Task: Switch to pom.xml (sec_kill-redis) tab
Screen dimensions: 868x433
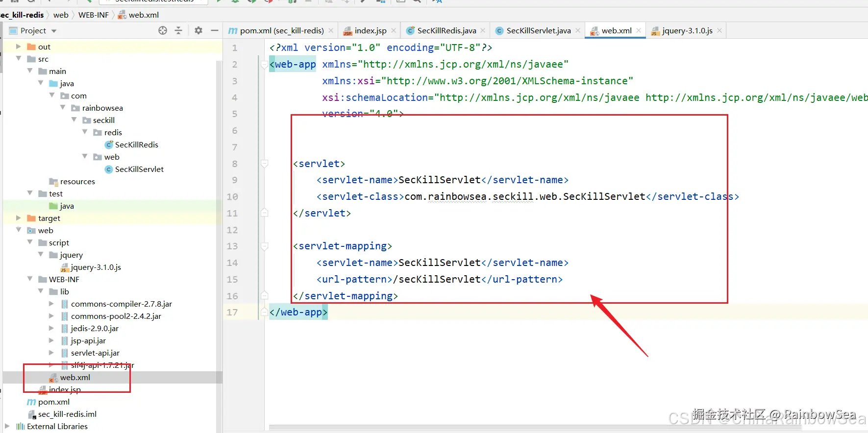Action: [x=282, y=30]
